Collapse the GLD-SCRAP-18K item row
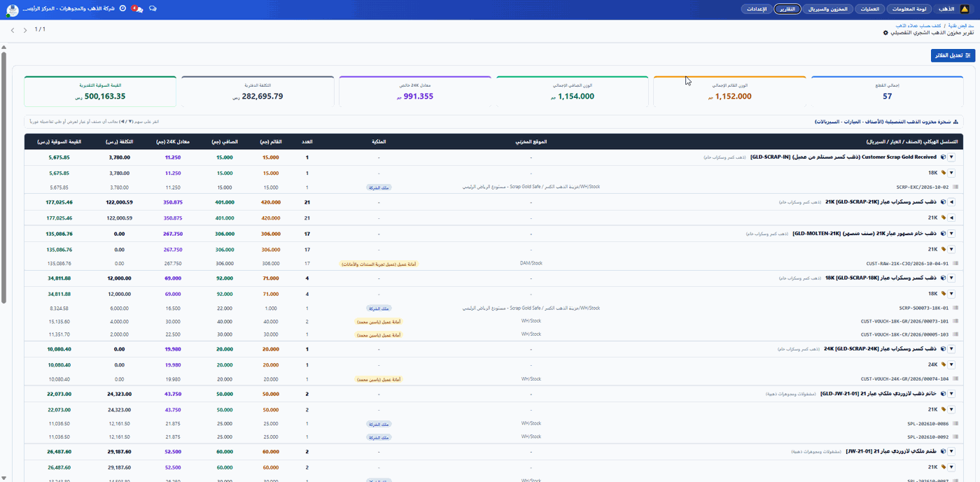The image size is (980, 482). (951, 278)
